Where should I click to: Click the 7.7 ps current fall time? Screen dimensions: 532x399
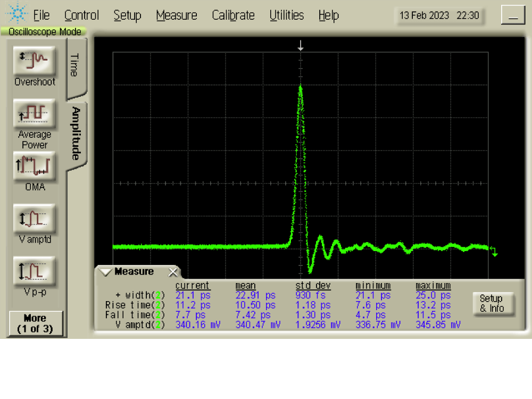point(190,315)
